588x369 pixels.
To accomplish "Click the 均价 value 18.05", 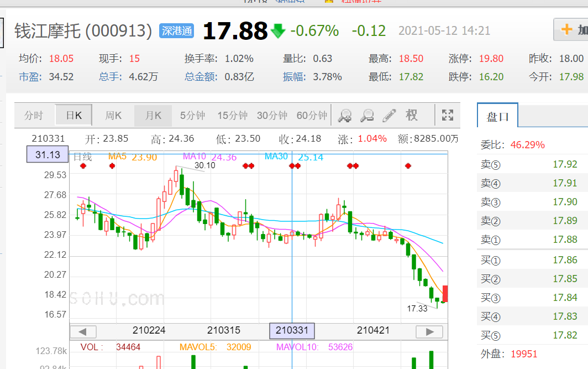I will [x=61, y=59].
